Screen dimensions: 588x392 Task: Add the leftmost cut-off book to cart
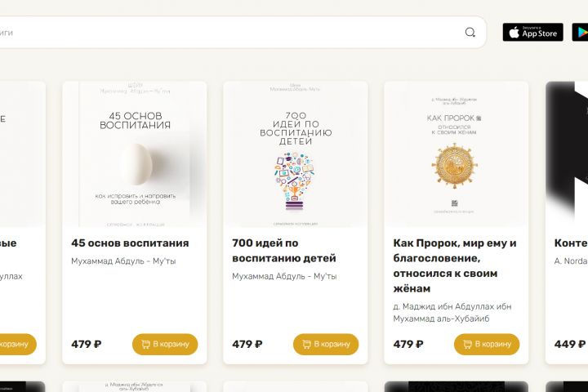coord(16,345)
